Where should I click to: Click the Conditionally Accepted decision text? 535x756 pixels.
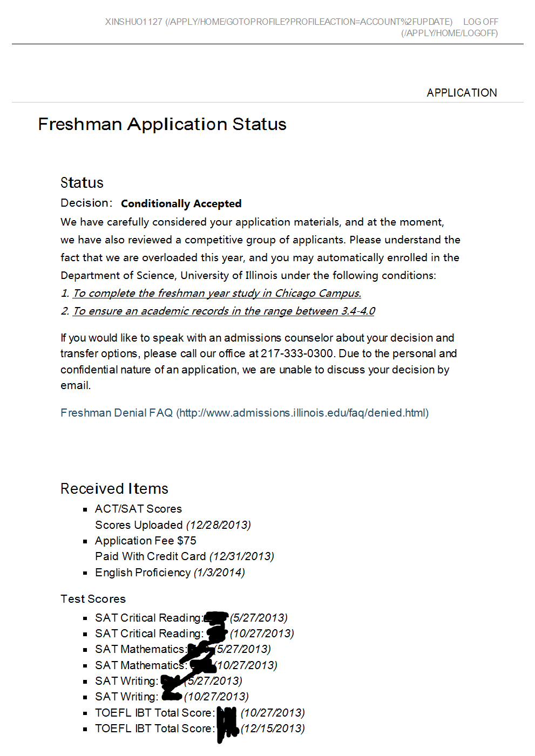[x=181, y=203]
